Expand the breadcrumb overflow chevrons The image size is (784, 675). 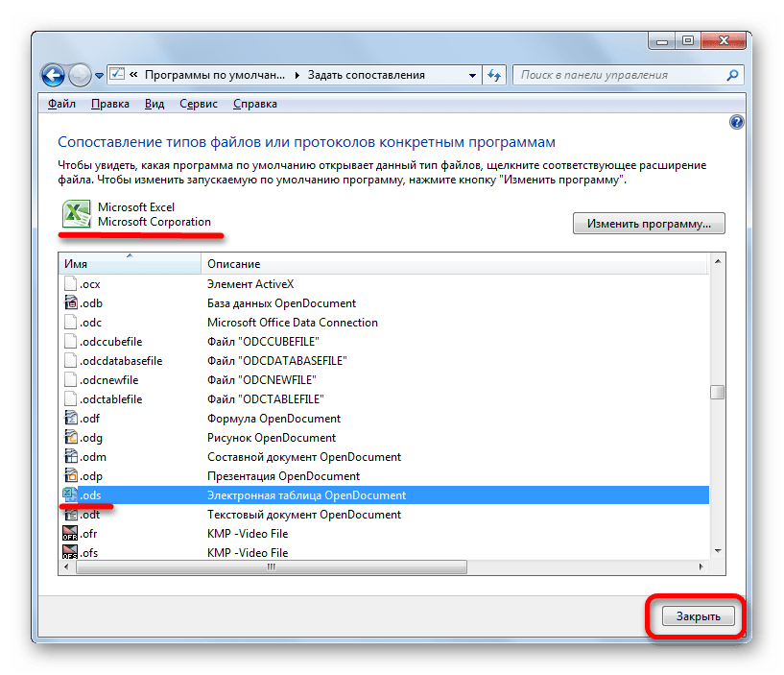pyautogui.click(x=133, y=75)
